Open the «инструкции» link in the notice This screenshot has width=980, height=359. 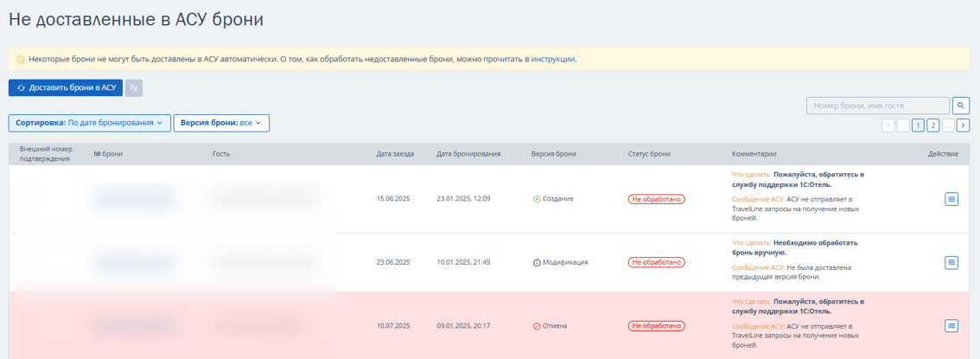pyautogui.click(x=553, y=60)
